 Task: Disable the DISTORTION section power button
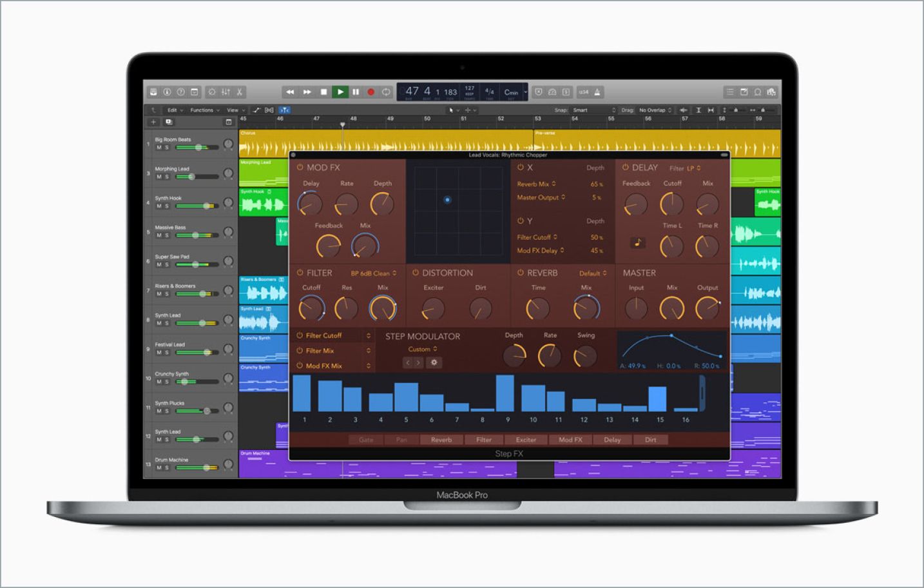(x=416, y=273)
